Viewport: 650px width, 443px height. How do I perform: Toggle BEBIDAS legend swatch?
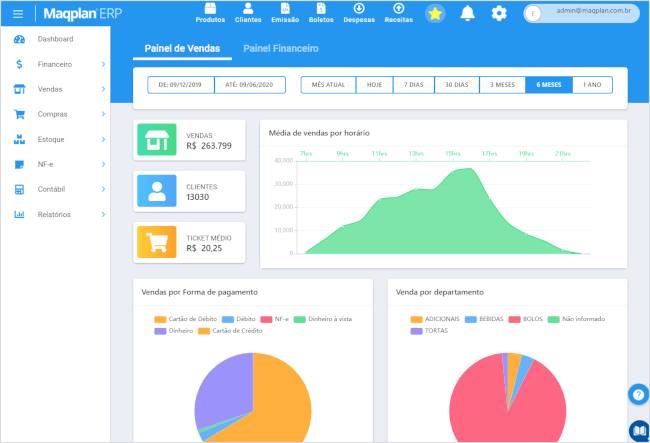point(471,320)
